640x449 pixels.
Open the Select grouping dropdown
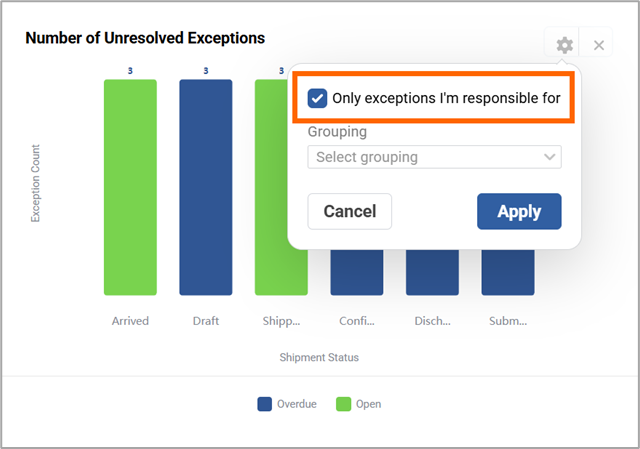[x=434, y=157]
